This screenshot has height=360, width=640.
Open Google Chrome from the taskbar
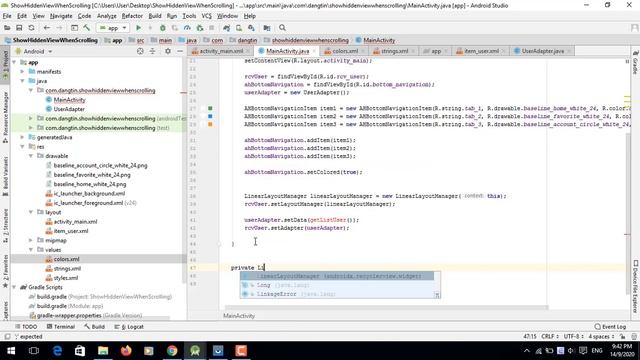(x=172, y=351)
